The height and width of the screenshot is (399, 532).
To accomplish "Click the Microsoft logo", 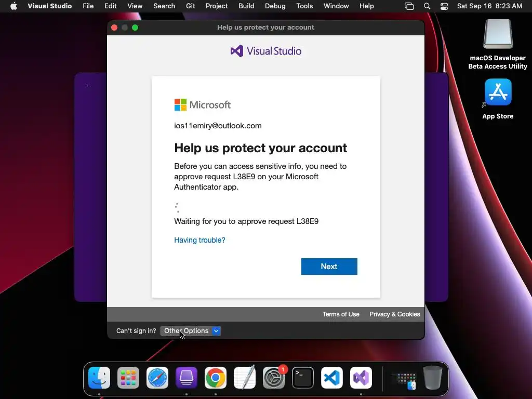I will pos(202,105).
